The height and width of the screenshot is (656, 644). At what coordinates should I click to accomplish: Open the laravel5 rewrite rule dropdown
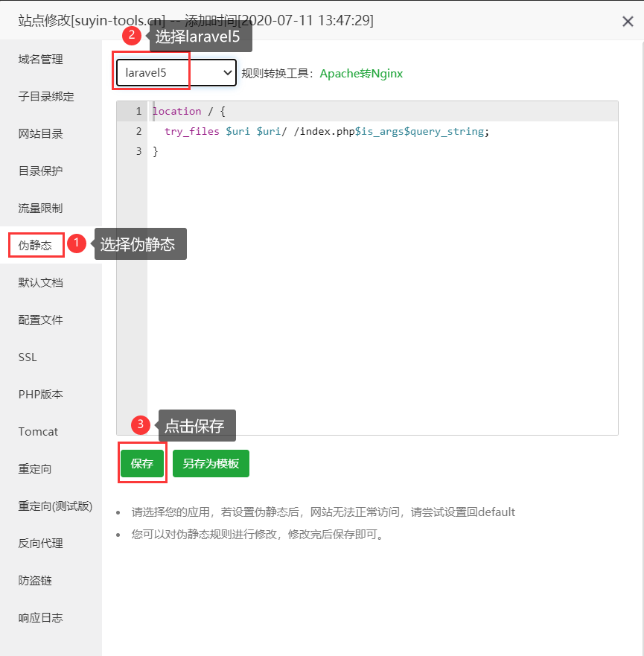[x=176, y=73]
